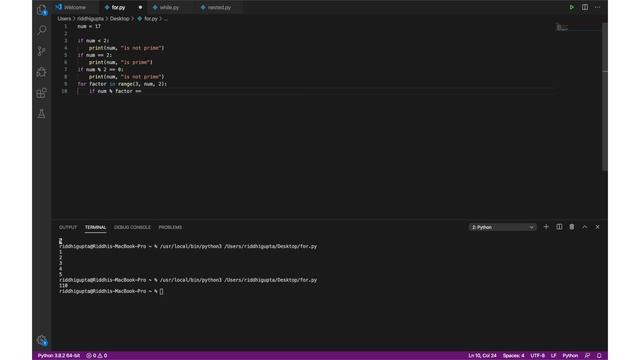Click terminal output '110'
This screenshot has width=640, height=360.
(63, 286)
